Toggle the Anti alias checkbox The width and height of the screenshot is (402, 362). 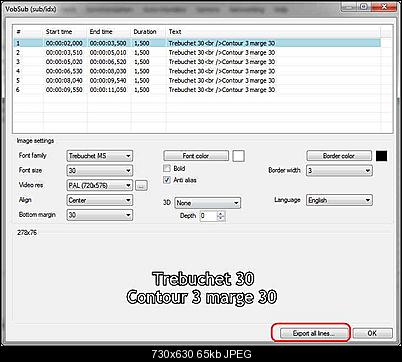coord(167,180)
